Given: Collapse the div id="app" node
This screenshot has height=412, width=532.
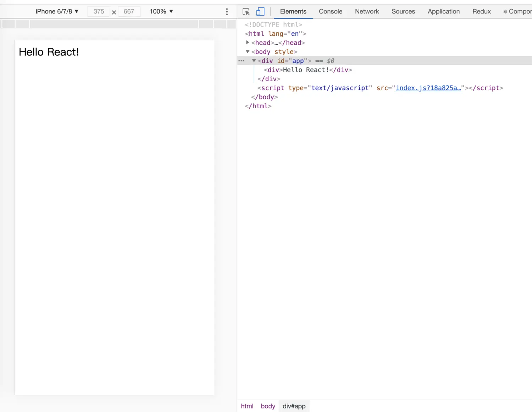Looking at the screenshot, I should pyautogui.click(x=254, y=61).
